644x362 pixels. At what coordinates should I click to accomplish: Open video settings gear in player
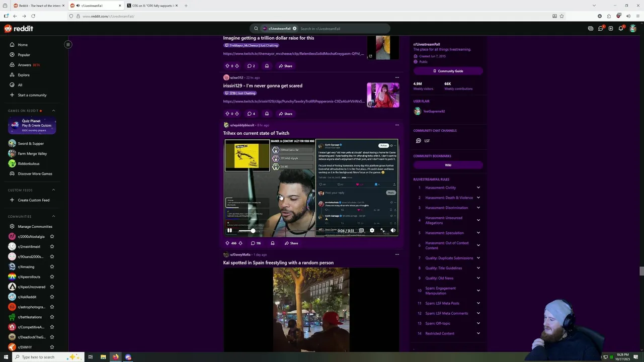[x=372, y=230]
